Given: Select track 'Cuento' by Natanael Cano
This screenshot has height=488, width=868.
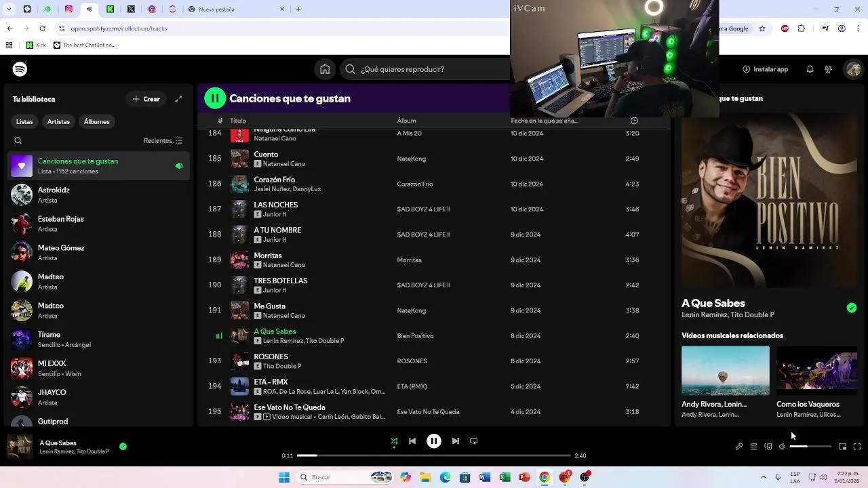Looking at the screenshot, I should (x=434, y=159).
